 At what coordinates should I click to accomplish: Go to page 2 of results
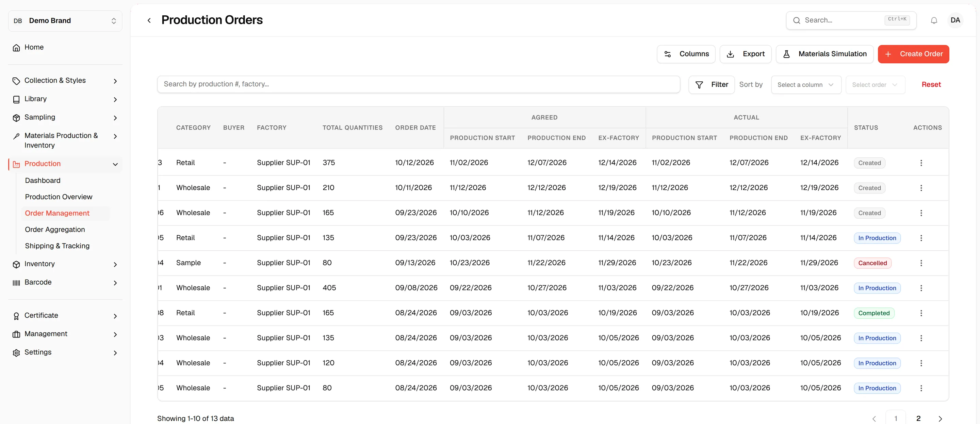coord(918,419)
